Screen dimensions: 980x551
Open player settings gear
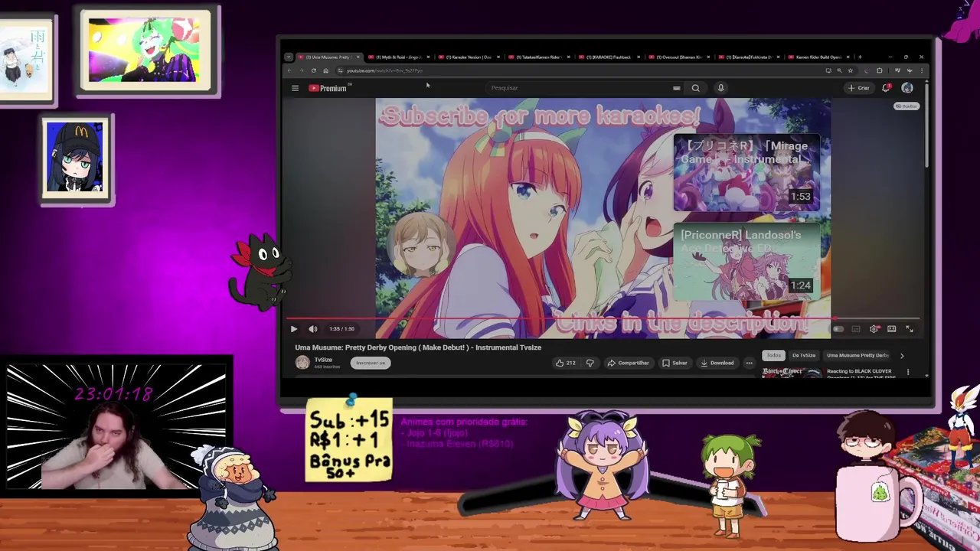click(874, 329)
